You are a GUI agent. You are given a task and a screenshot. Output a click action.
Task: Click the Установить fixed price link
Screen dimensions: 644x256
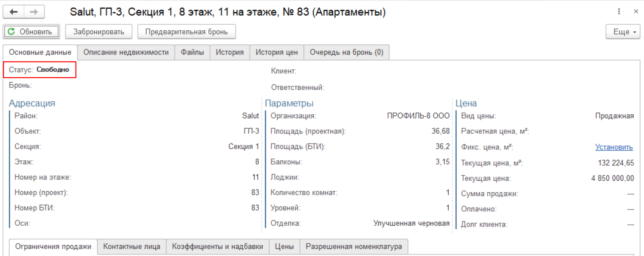614,147
